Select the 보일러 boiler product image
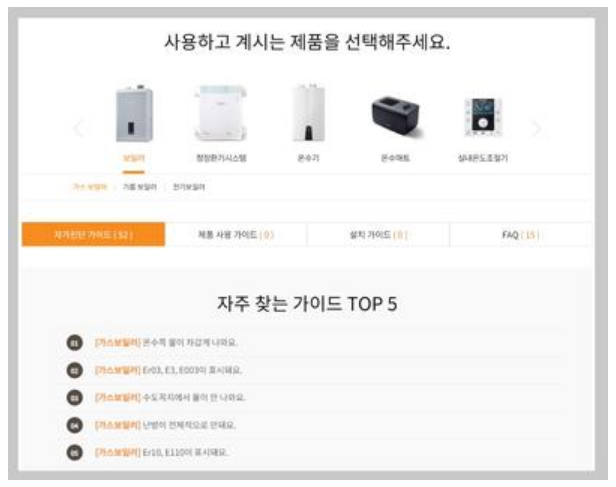616x487 pixels. pyautogui.click(x=134, y=114)
